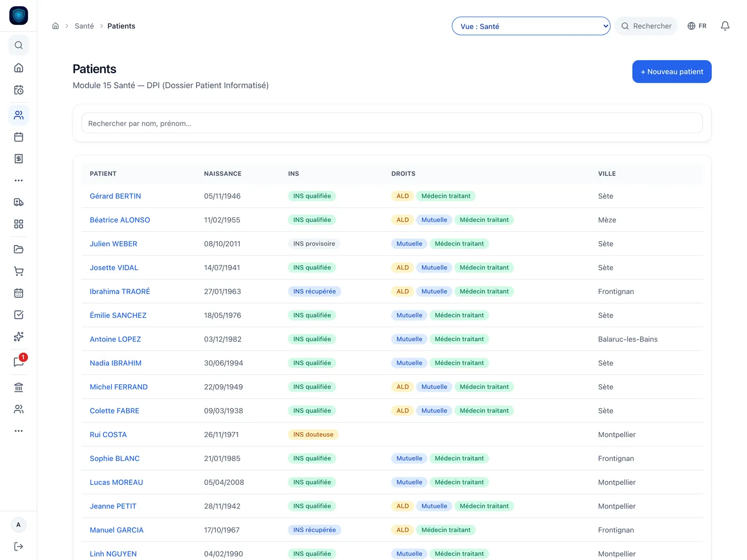This screenshot has height=560, width=747.
Task: Open the checkbox tasks icon
Action: [19, 315]
